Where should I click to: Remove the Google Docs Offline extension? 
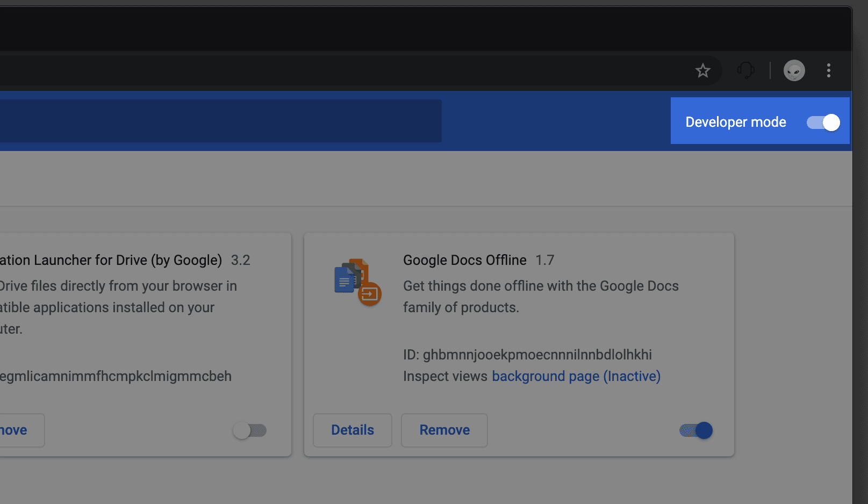444,430
